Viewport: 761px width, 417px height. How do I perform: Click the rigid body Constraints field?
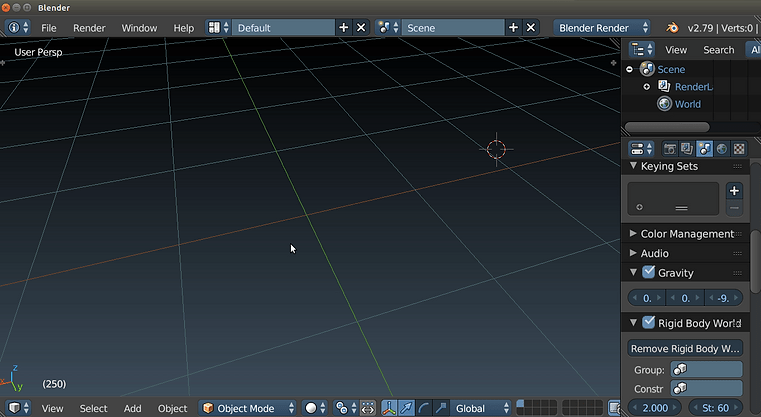(x=707, y=388)
